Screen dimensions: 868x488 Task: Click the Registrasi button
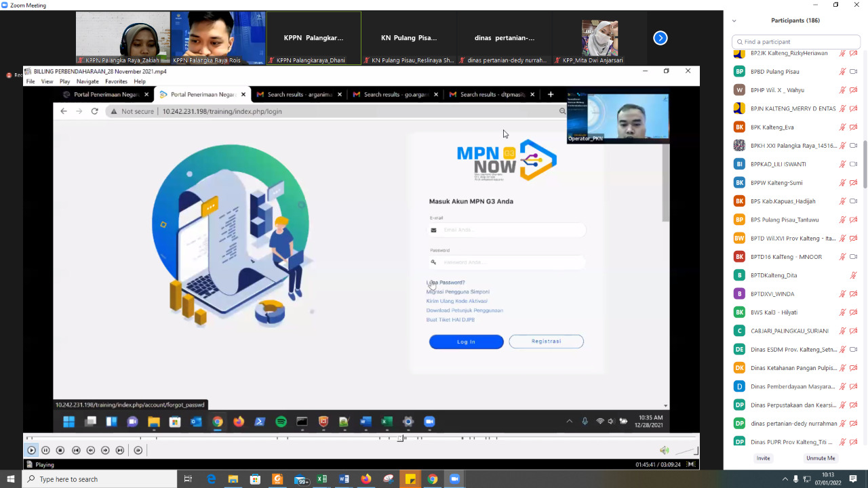pos(546,342)
